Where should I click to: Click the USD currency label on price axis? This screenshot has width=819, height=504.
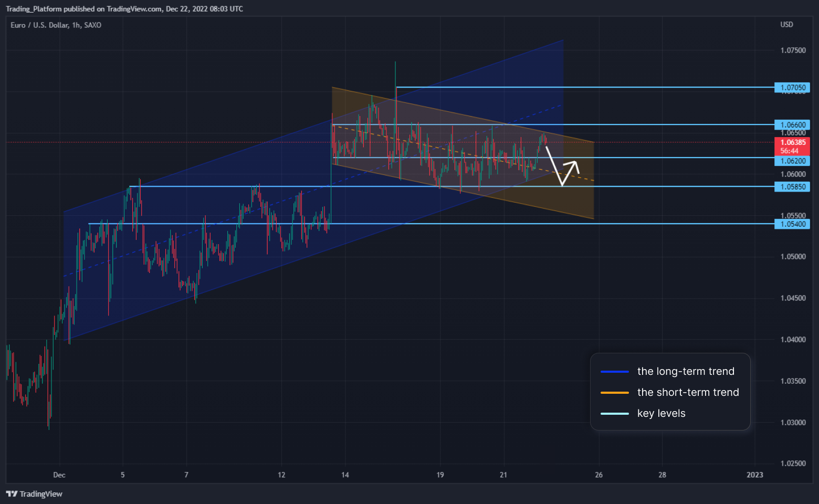786,25
